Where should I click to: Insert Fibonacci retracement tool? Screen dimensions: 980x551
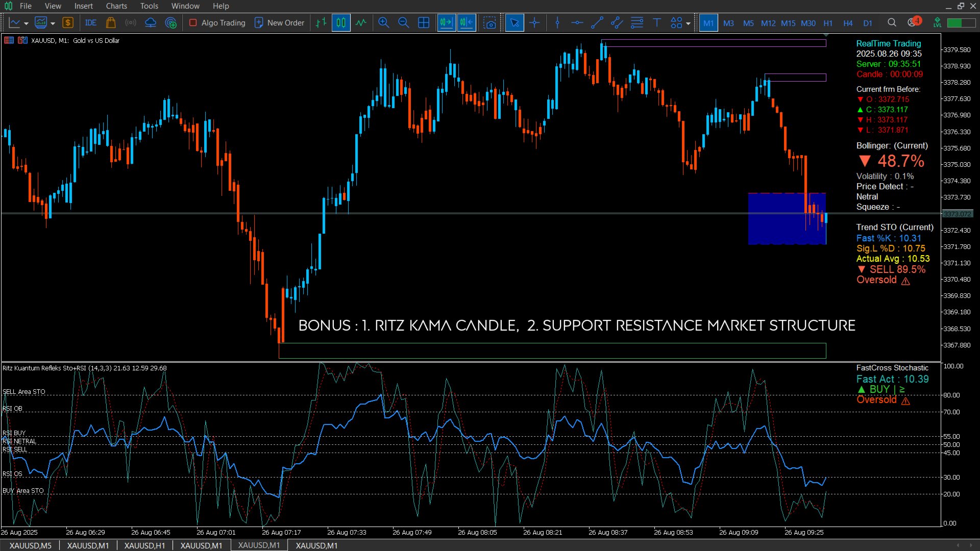tap(637, 23)
